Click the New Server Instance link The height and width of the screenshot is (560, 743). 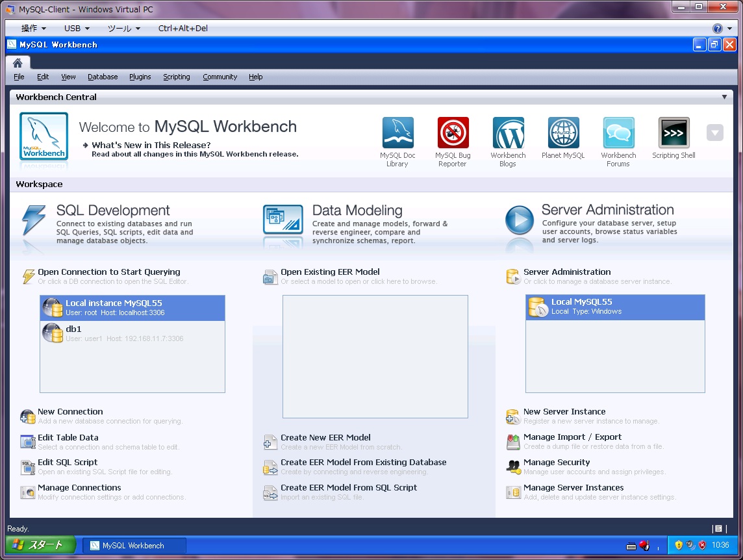(x=564, y=412)
